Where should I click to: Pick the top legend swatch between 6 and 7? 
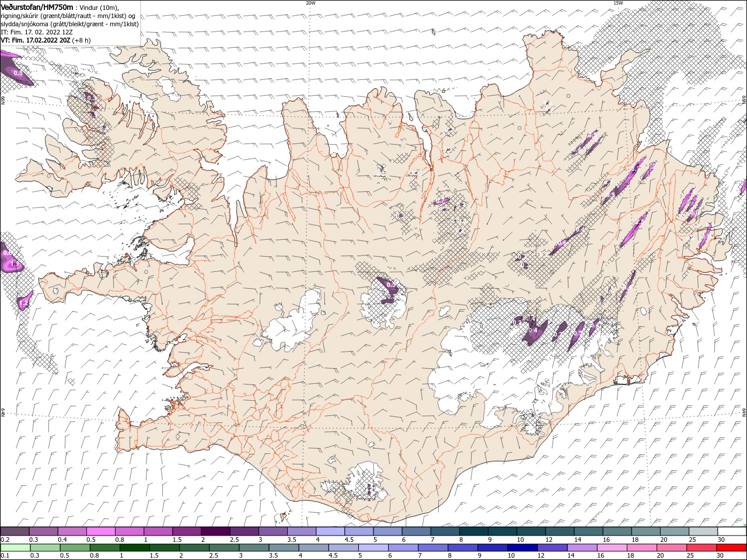point(416,531)
